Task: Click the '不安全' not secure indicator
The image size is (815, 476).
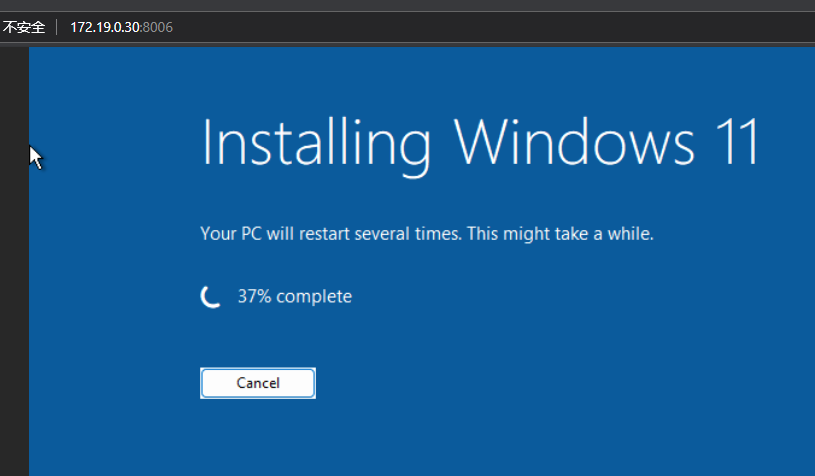Action: tap(23, 27)
